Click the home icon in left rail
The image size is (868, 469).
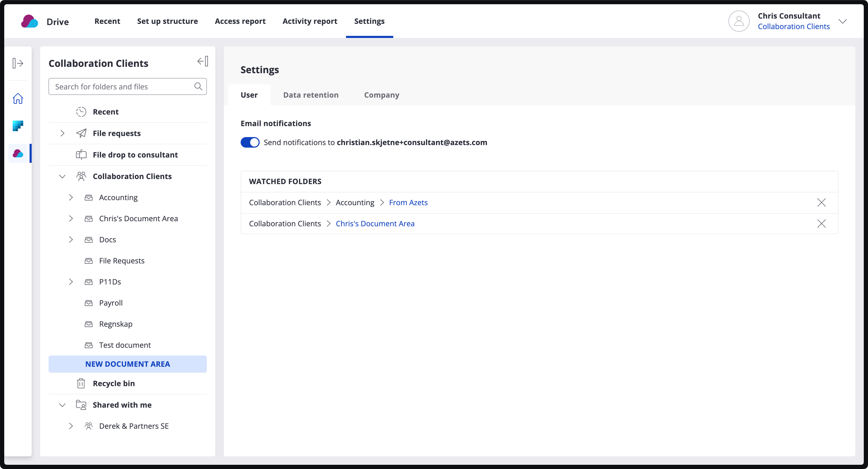pyautogui.click(x=18, y=99)
